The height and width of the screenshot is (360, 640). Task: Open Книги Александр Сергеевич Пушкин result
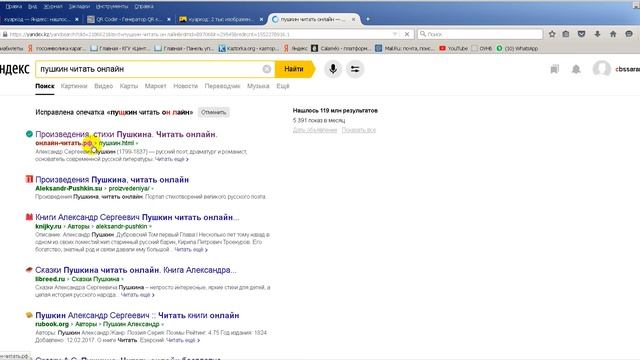[137, 217]
